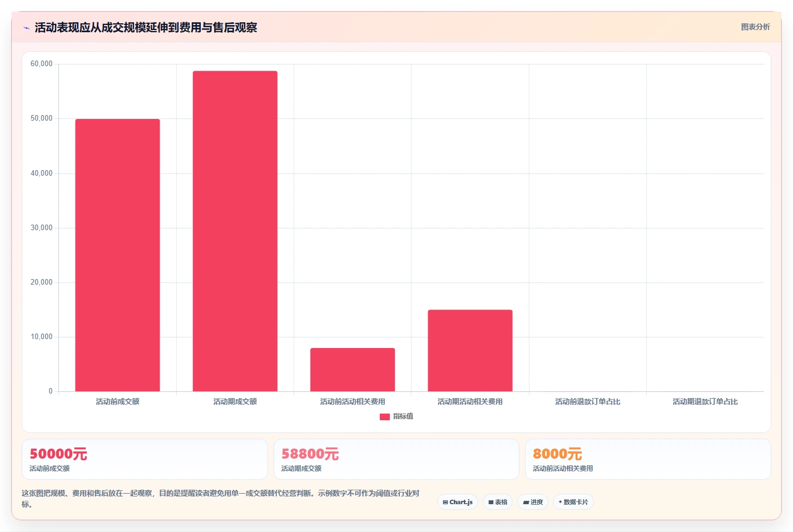The image size is (793, 532).
Task: Click the 活动期退款订单占比 axis label
Action: (705, 401)
